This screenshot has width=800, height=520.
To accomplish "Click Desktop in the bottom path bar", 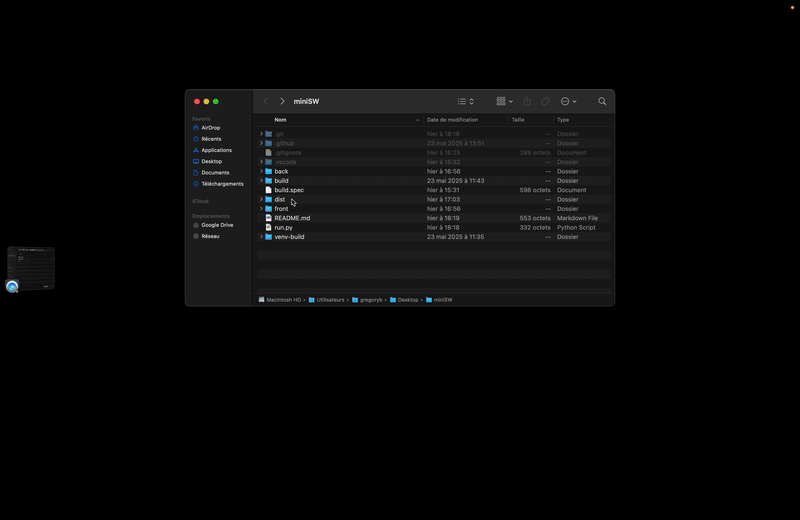I will pos(408,300).
